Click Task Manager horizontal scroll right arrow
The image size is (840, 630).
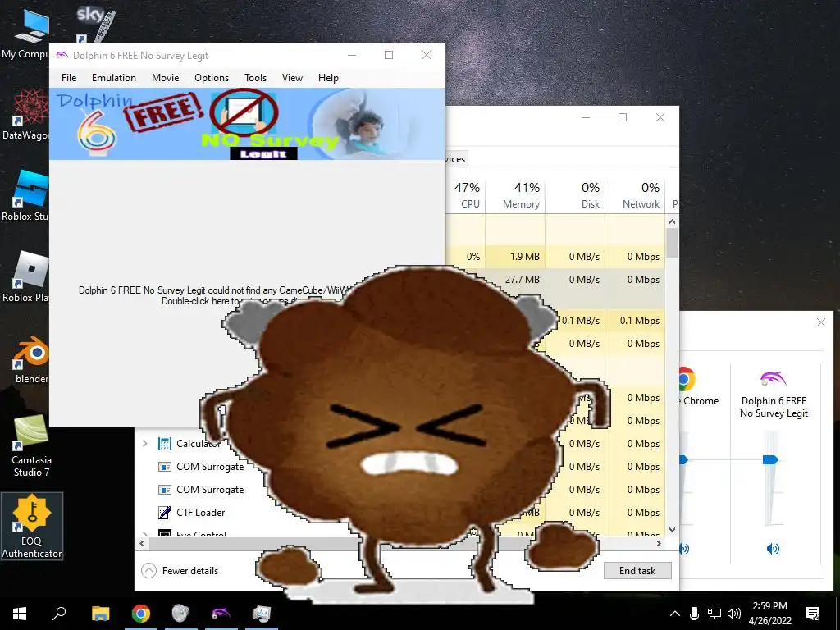(x=659, y=543)
